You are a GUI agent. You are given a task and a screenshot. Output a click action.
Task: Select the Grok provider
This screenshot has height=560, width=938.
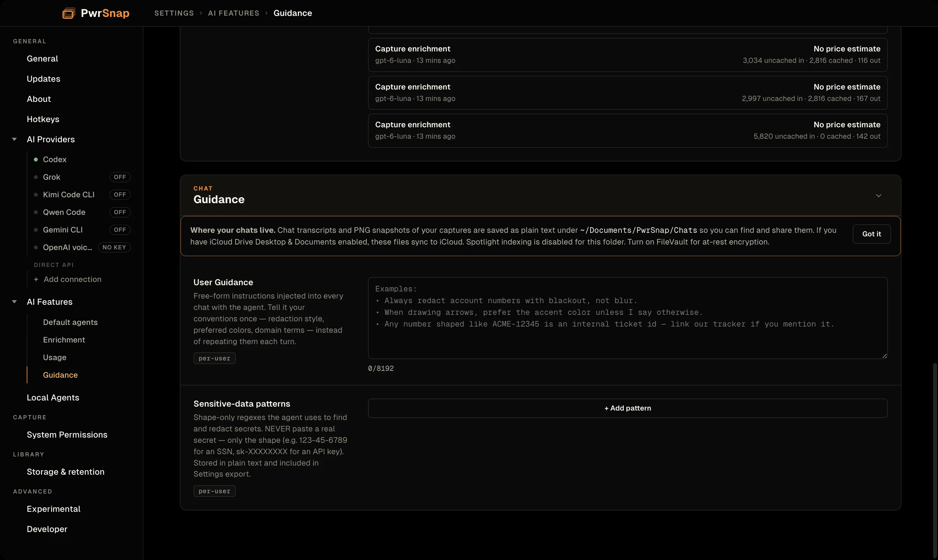point(52,177)
